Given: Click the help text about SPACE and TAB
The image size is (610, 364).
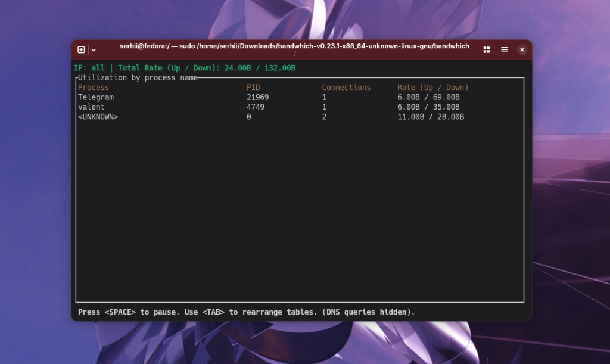Looking at the screenshot, I should [246, 312].
